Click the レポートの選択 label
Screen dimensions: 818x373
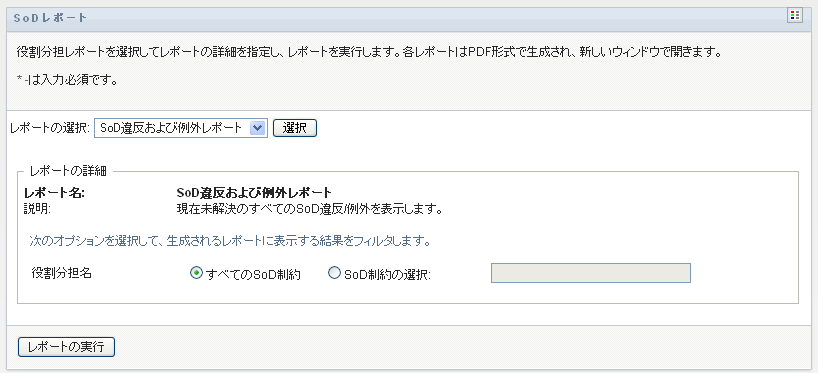click(x=50, y=128)
